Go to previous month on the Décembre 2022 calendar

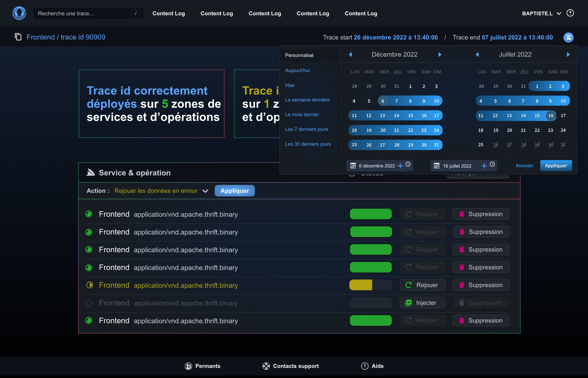[x=351, y=54]
